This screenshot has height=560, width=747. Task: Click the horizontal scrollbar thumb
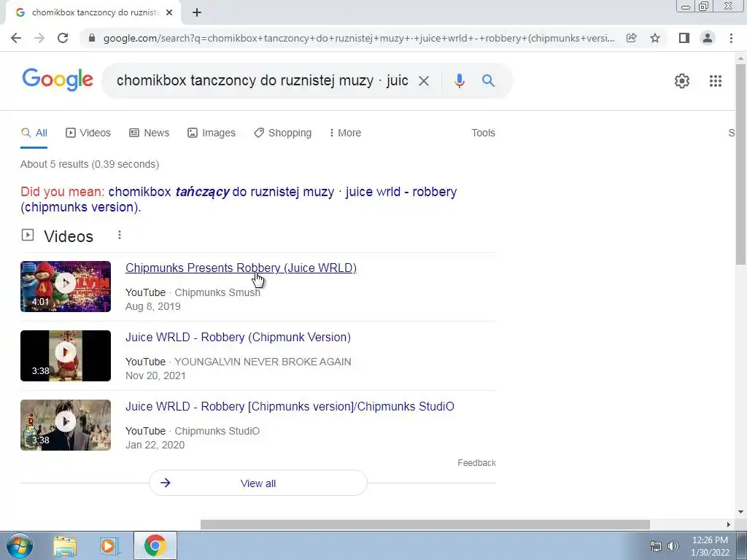pos(425,524)
